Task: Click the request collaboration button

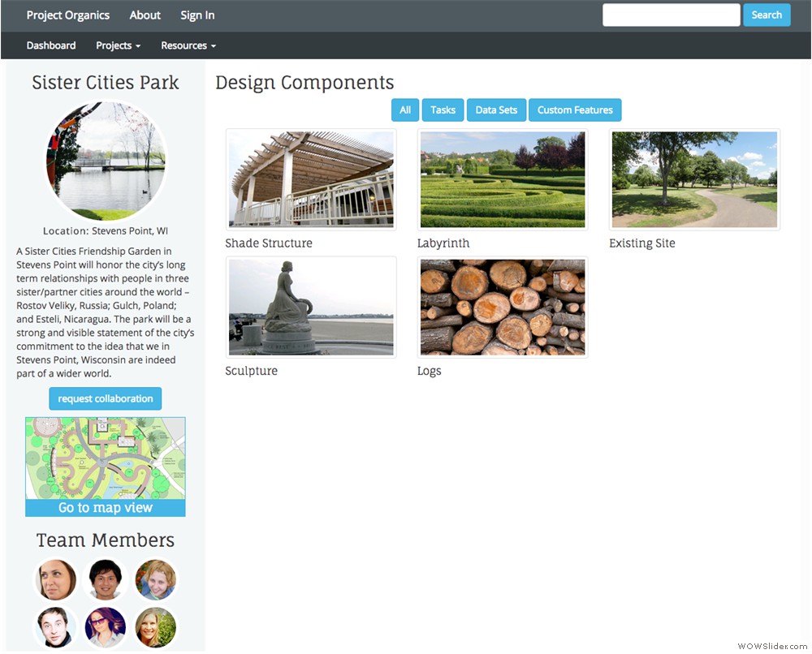Action: (x=105, y=398)
